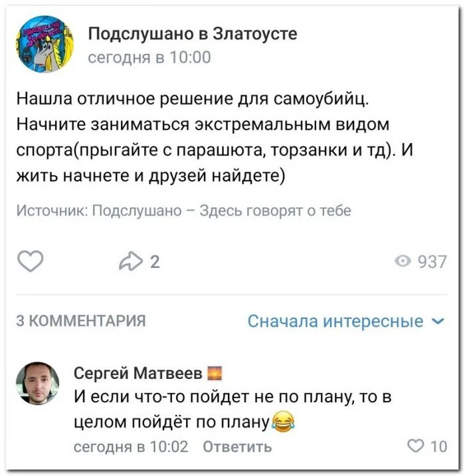Click the laughing emoji in the comment
The width and height of the screenshot is (465, 476).
(x=283, y=421)
